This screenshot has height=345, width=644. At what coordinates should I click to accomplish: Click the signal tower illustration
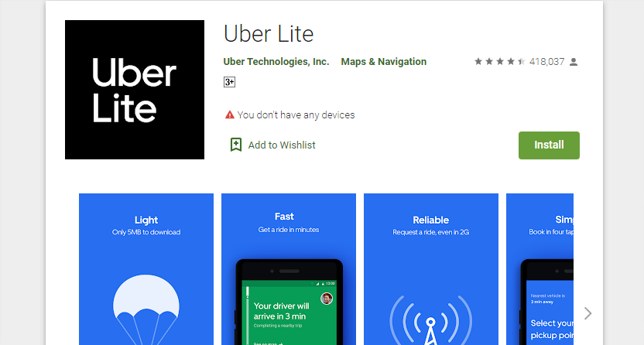430,320
